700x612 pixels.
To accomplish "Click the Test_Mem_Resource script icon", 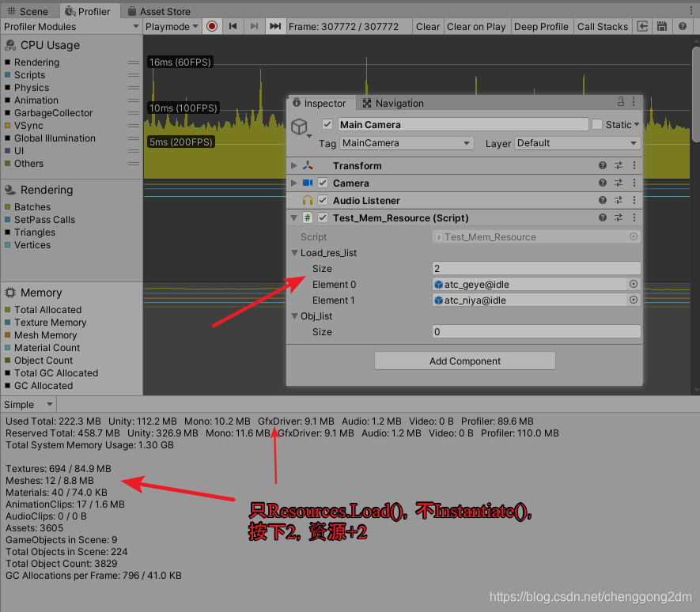I will pos(307,217).
